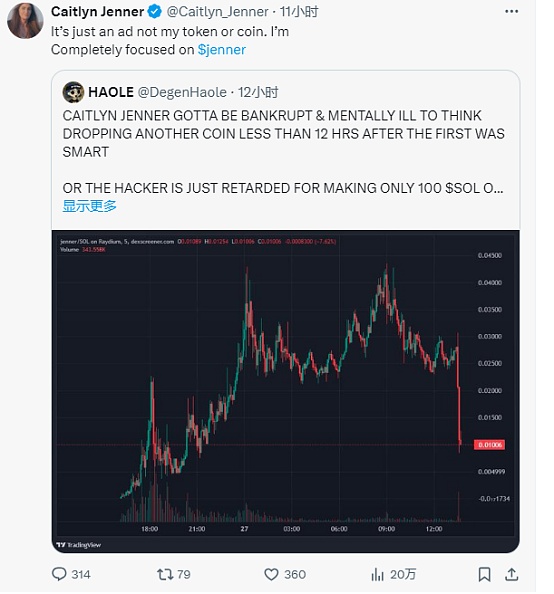Open the reply comment icon
This screenshot has height=594, width=554.
[x=59, y=574]
